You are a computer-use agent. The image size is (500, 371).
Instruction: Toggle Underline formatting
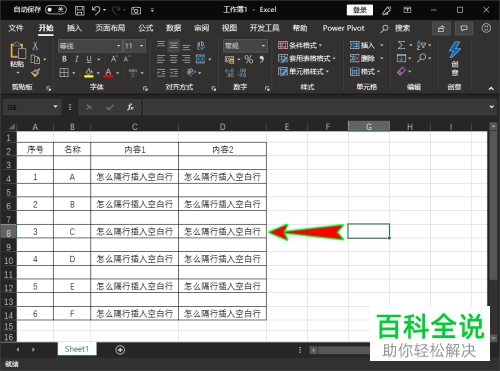(89, 59)
